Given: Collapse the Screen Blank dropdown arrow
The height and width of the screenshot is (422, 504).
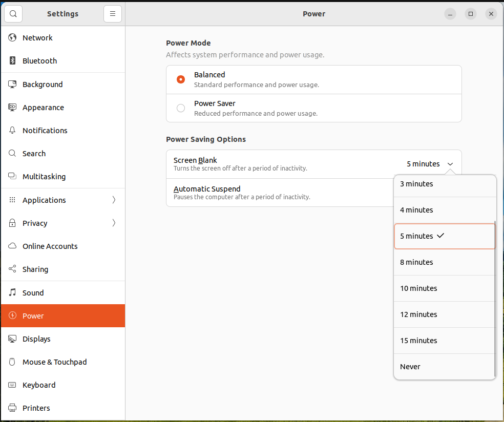Looking at the screenshot, I should (x=450, y=164).
